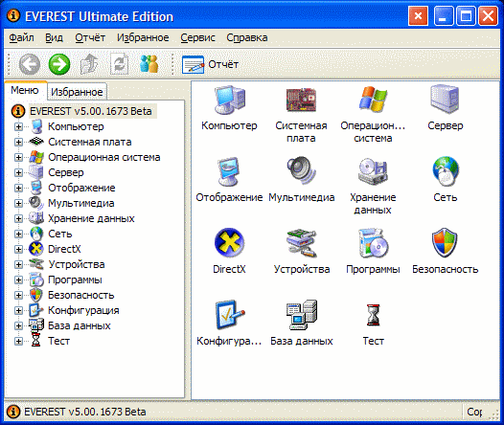Open the Системная плата motherboard icon
The width and height of the screenshot is (504, 425).
tap(301, 100)
